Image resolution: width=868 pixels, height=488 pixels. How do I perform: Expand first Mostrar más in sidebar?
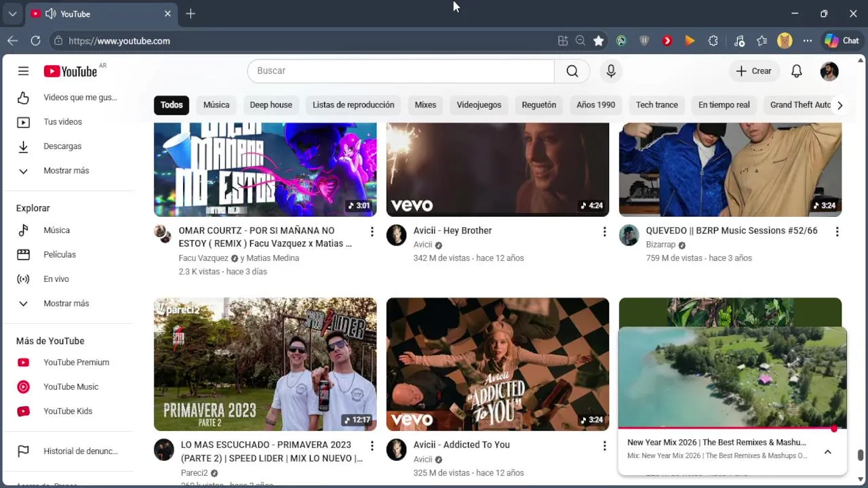click(68, 171)
